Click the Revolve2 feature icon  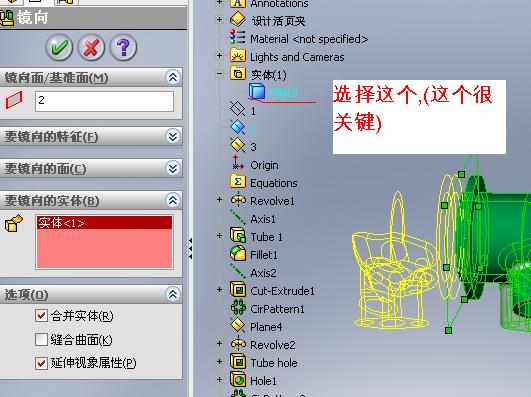tap(238, 343)
